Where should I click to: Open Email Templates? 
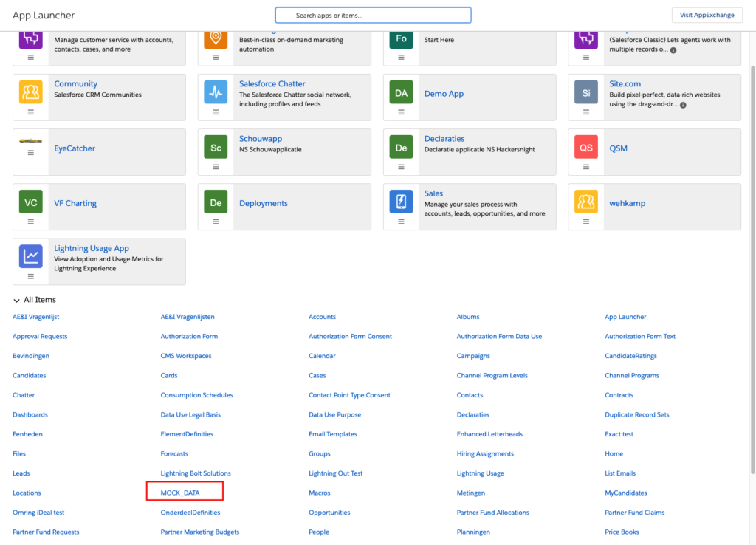333,434
